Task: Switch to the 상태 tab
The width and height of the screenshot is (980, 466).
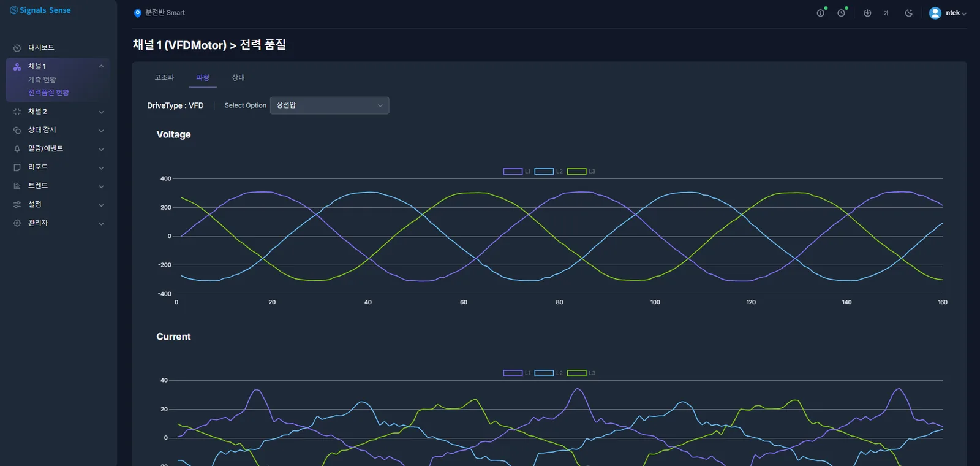Action: (x=238, y=78)
